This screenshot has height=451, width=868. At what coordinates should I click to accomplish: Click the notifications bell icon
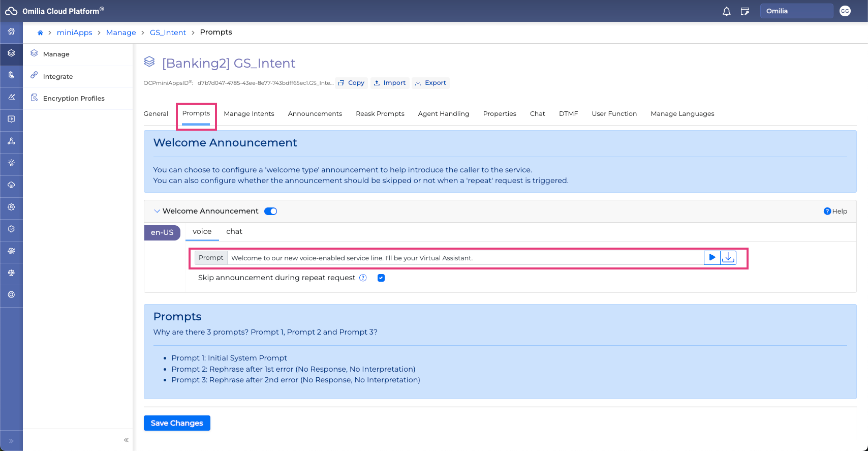click(x=726, y=11)
